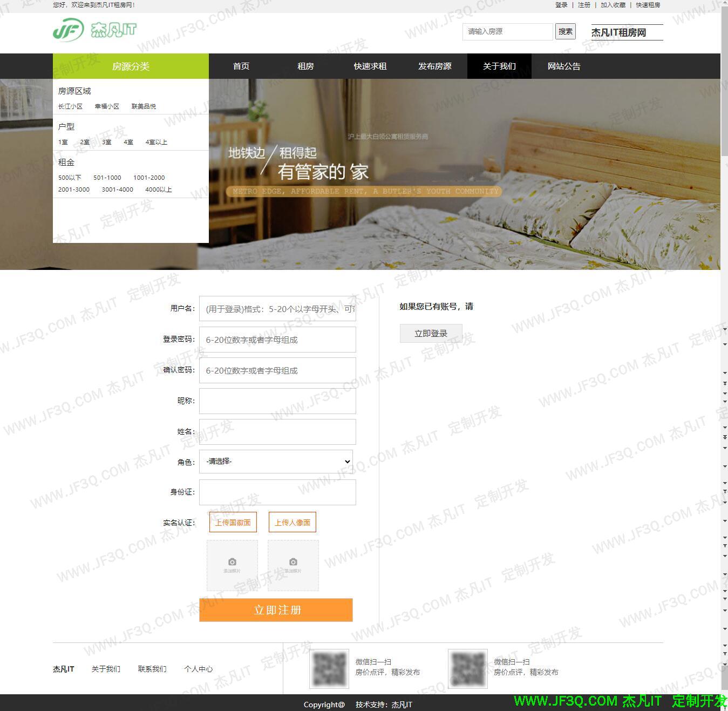Submit with the 立即注册 button
728x711 pixels.
(x=276, y=610)
